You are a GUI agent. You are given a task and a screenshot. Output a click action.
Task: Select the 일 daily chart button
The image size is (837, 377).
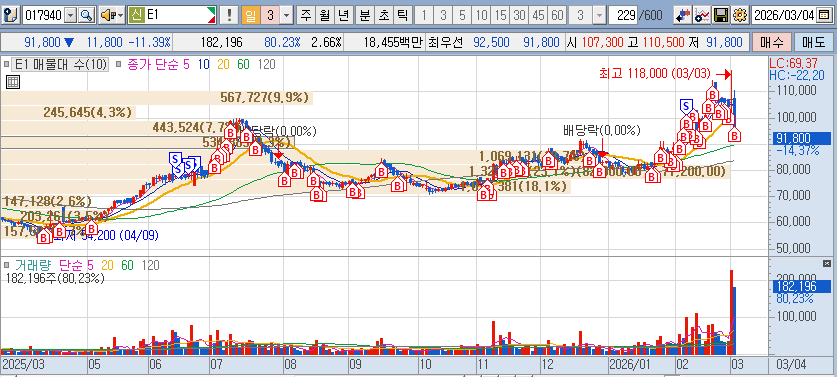tap(250, 15)
